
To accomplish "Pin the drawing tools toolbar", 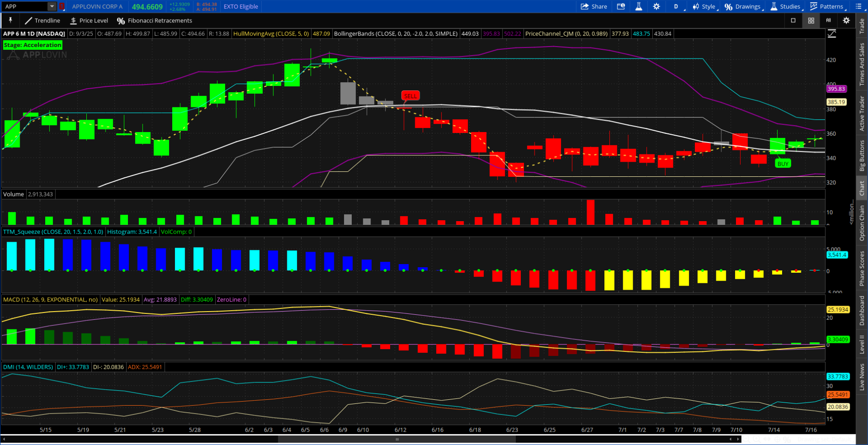I will click(x=10, y=21).
